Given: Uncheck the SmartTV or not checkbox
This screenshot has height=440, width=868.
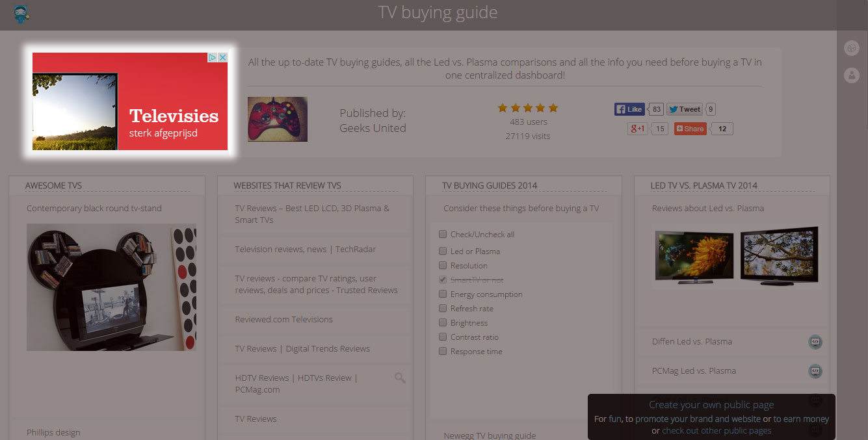Looking at the screenshot, I should tap(443, 280).
